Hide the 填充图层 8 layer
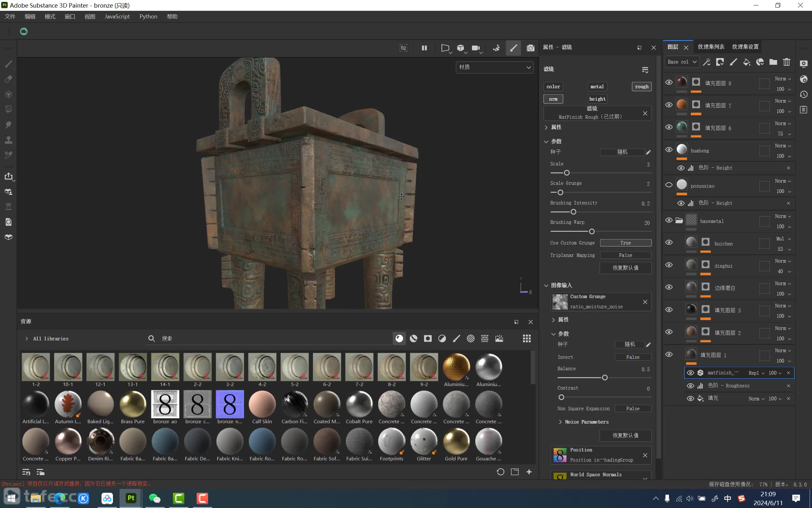Image resolution: width=812 pixels, height=508 pixels. [669, 82]
